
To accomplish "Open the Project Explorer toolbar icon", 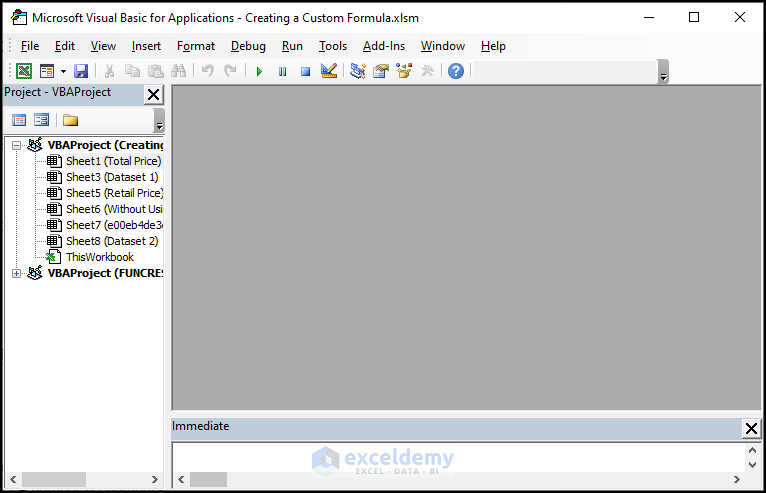I will [358, 71].
